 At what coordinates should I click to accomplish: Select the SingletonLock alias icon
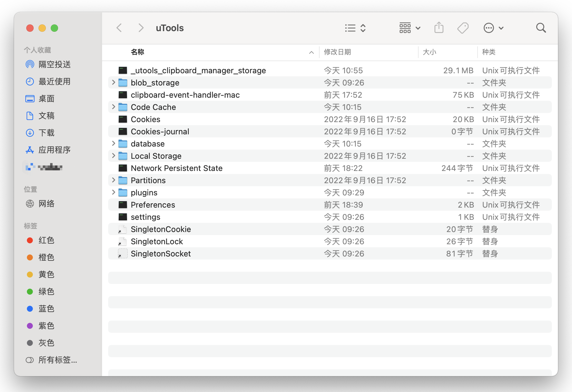123,241
